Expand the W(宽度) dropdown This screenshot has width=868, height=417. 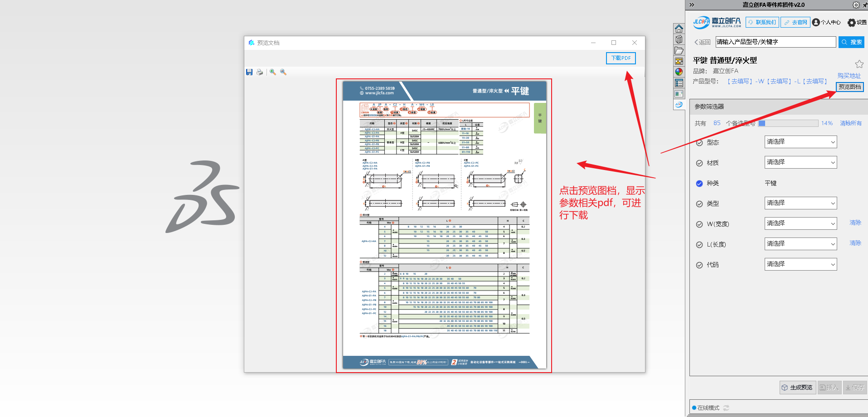click(800, 223)
